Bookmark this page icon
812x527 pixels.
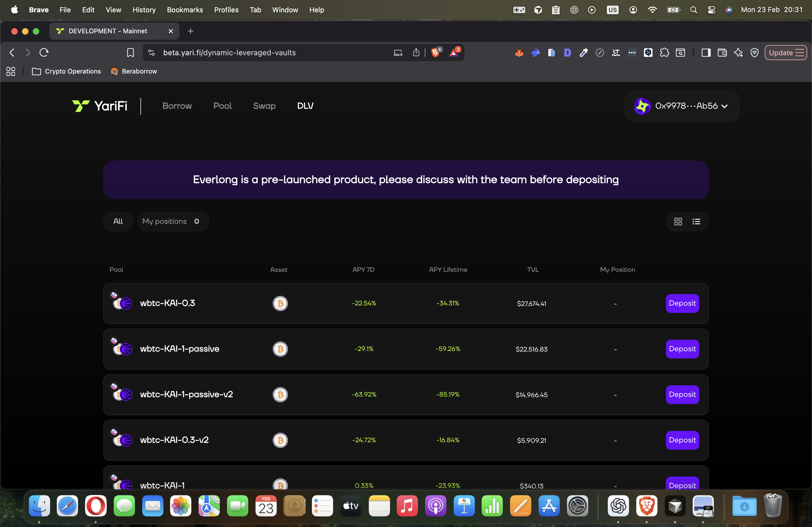point(130,53)
